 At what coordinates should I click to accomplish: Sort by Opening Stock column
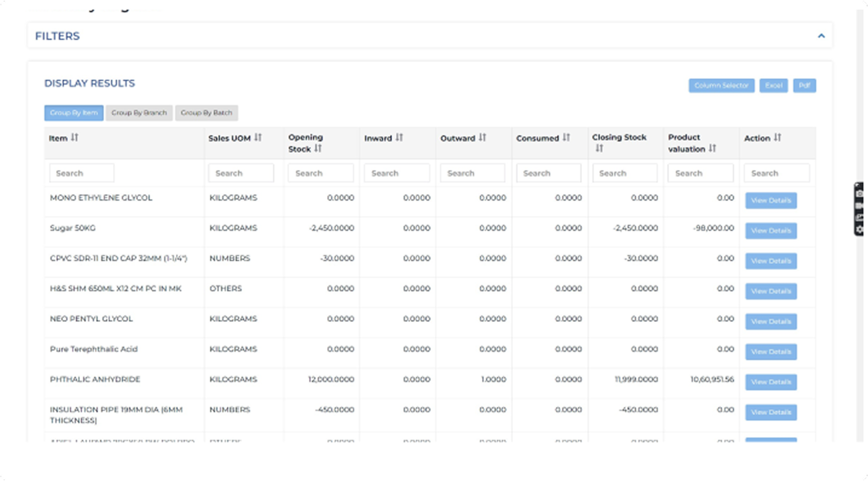[318, 148]
